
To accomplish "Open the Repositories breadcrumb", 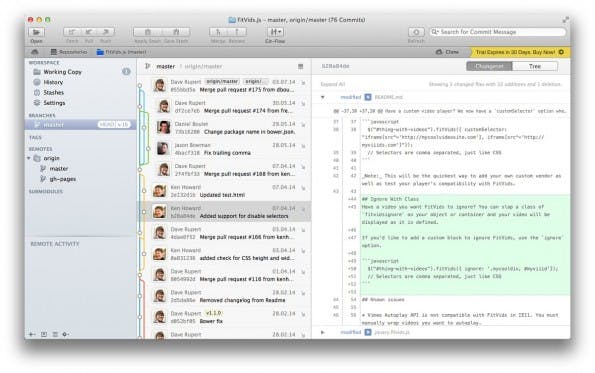I will click(69, 52).
